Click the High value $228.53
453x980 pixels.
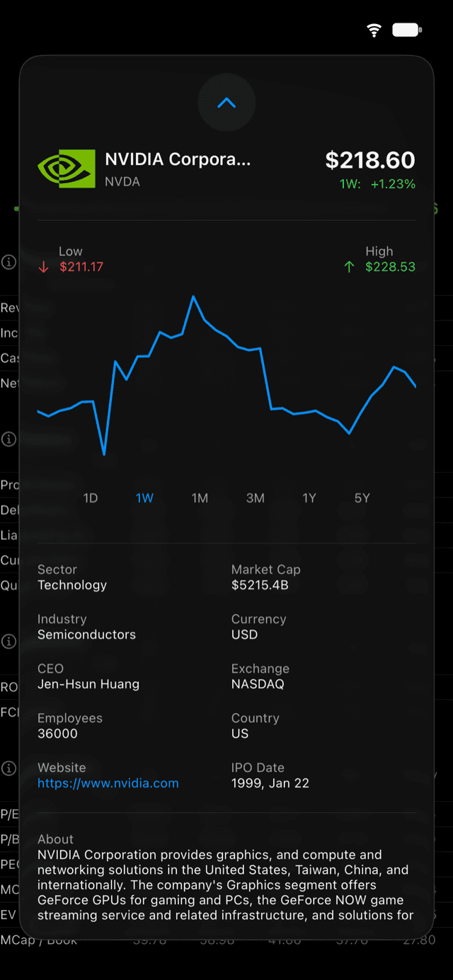(x=390, y=267)
